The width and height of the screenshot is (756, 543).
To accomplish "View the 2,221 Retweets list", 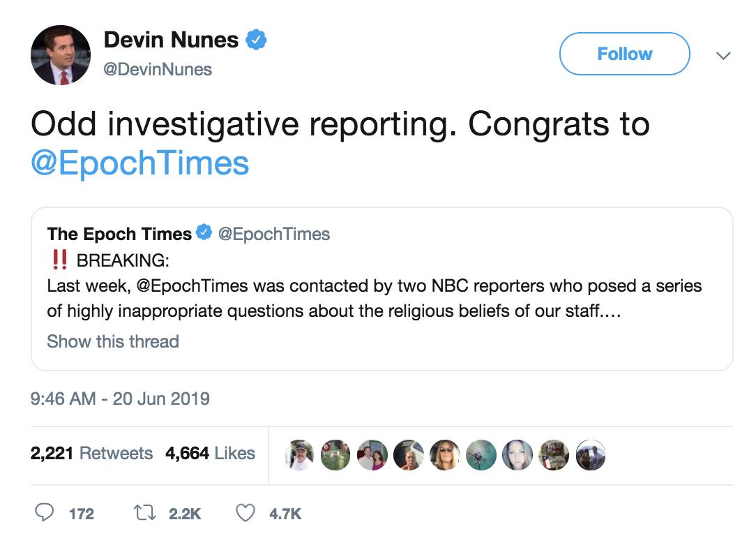I will (x=91, y=453).
